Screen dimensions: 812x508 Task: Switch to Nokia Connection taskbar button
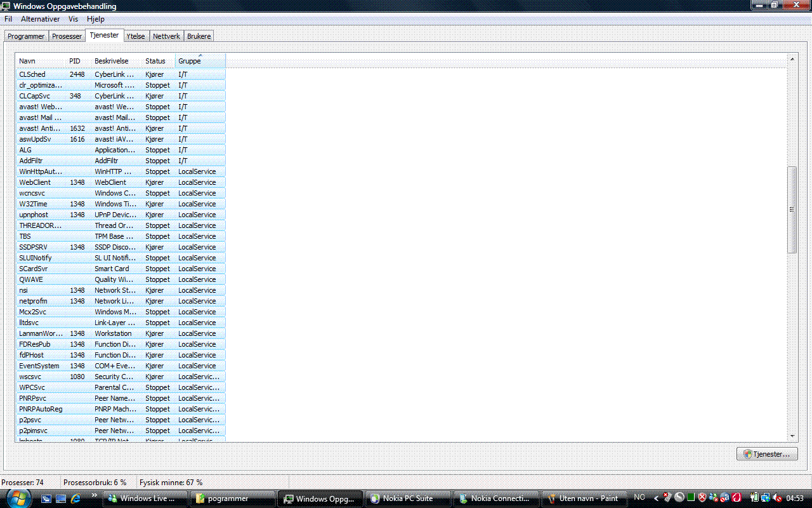(497, 498)
